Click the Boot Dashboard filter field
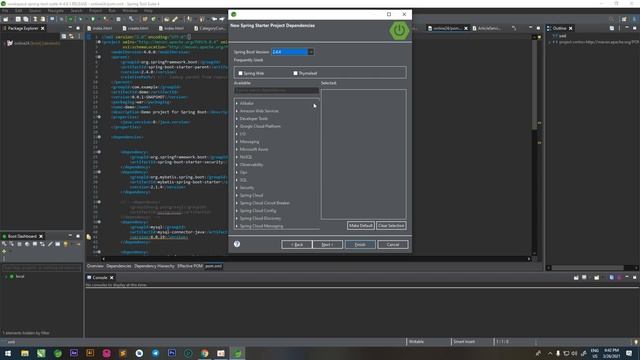The height and width of the screenshot is (360, 640). pyautogui.click(x=42, y=268)
